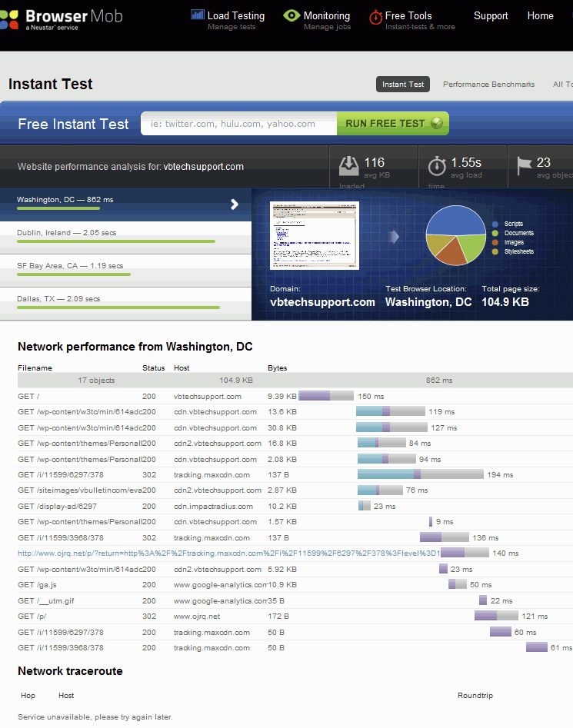Click the Roundtrip column header
The width and height of the screenshot is (573, 728).
(475, 696)
